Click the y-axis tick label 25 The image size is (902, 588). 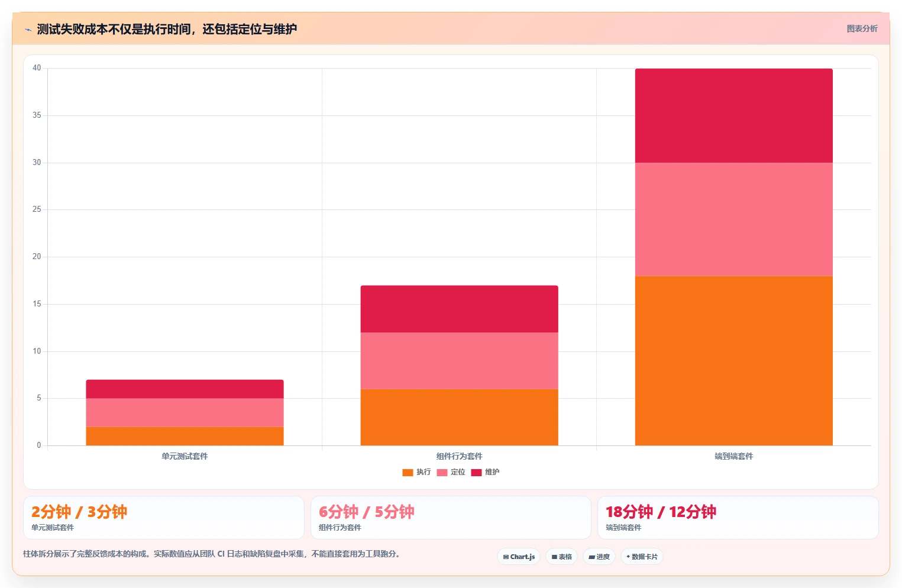tap(37, 209)
